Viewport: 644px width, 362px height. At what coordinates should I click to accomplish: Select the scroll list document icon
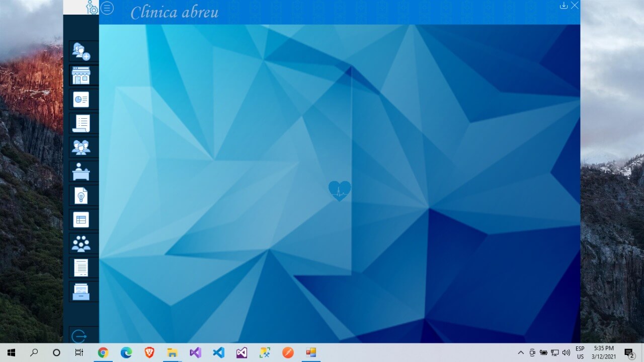pos(81,123)
